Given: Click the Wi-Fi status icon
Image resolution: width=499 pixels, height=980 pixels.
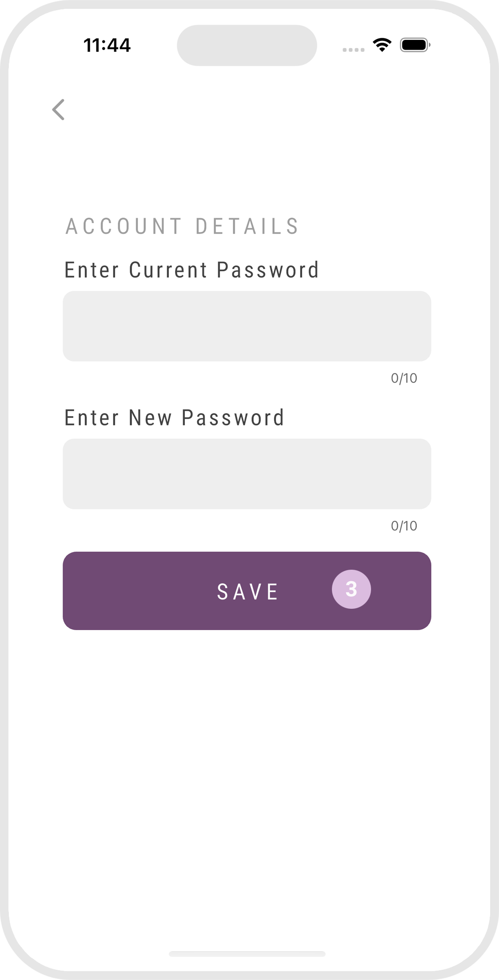Looking at the screenshot, I should pos(382,45).
